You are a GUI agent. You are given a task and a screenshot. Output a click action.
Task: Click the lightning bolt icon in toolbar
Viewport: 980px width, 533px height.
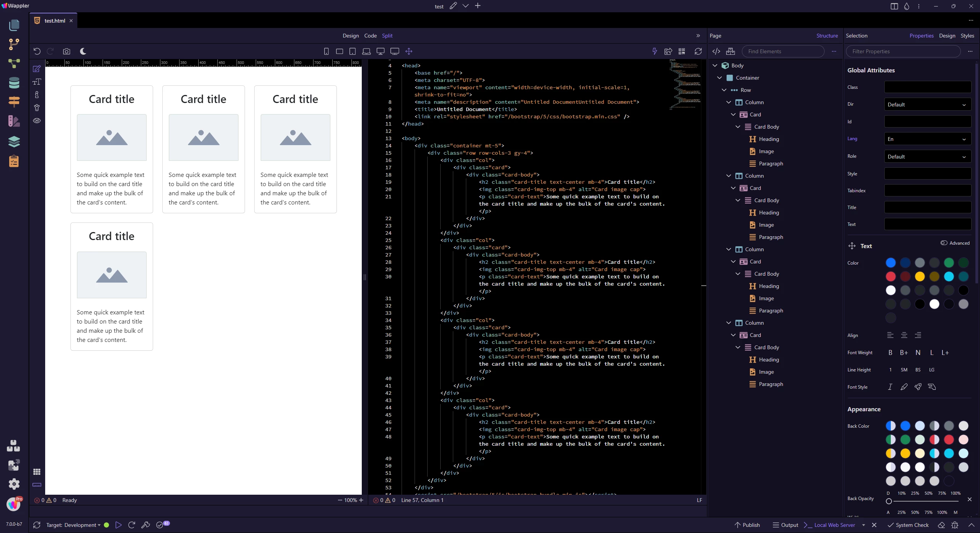point(655,51)
